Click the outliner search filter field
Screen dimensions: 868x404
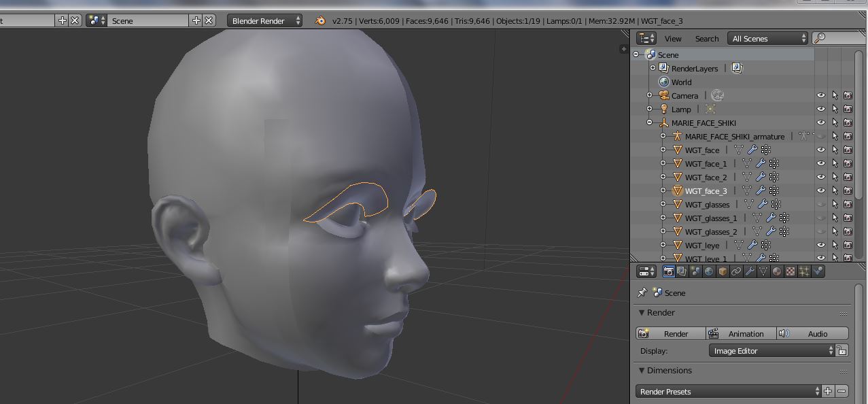tap(843, 39)
